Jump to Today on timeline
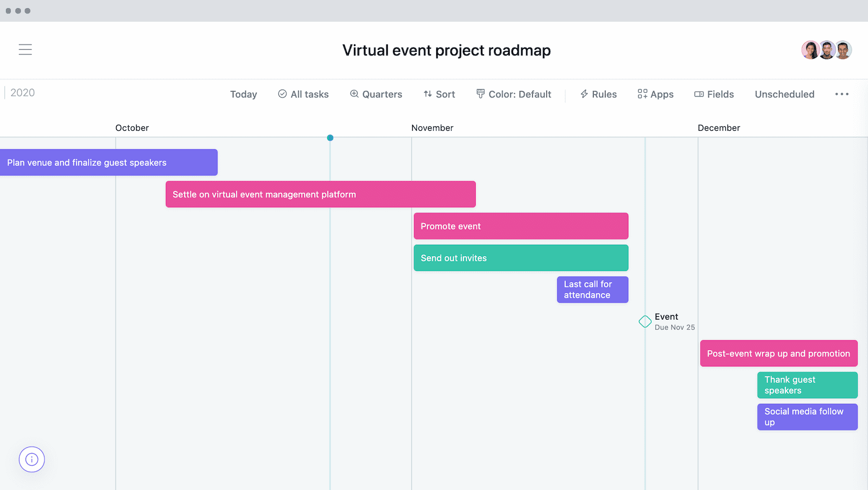Viewport: 868px width, 490px height. (244, 94)
